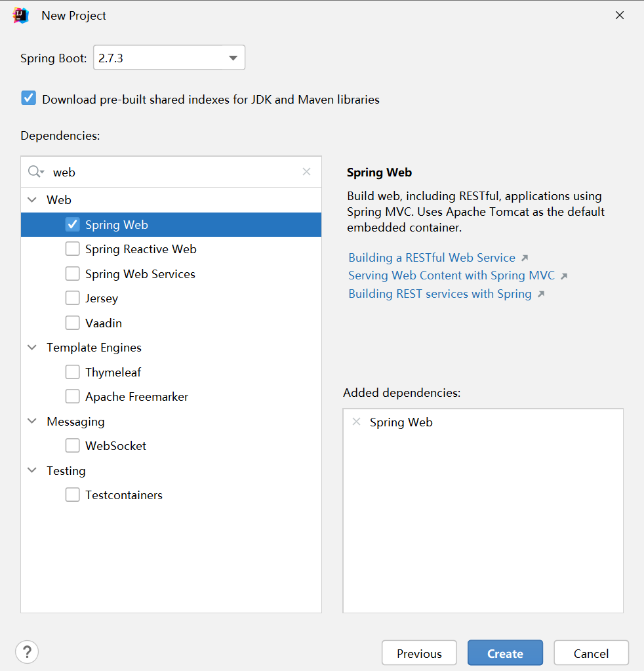The image size is (644, 671).
Task: Click the 2.7.3 version value
Action: tap(110, 58)
